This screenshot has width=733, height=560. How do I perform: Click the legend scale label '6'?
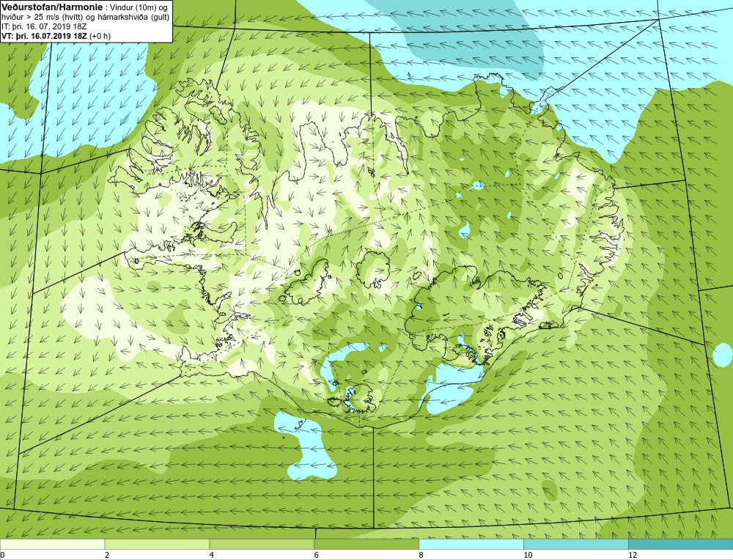click(317, 556)
